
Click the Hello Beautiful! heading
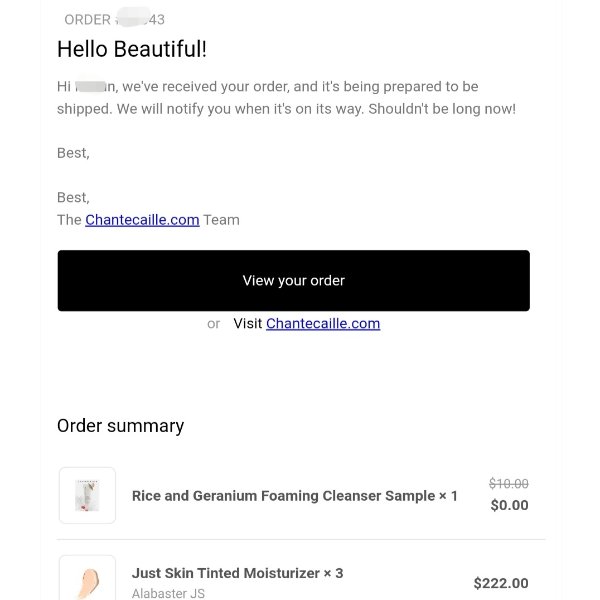pos(132,49)
